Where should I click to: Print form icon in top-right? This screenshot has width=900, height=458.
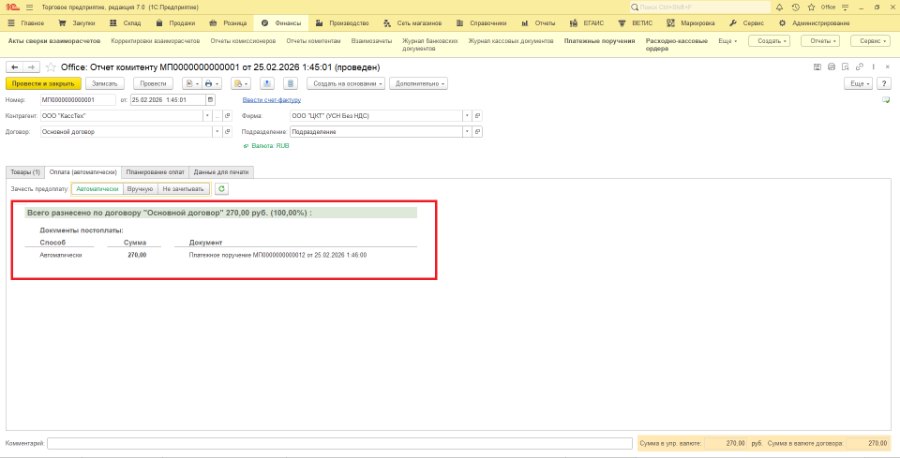pos(832,67)
